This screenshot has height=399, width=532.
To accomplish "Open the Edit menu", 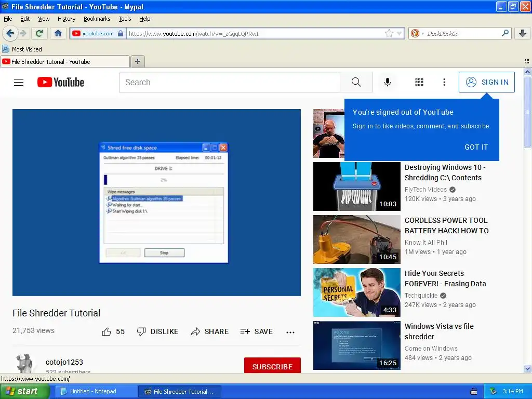I will pos(25,19).
